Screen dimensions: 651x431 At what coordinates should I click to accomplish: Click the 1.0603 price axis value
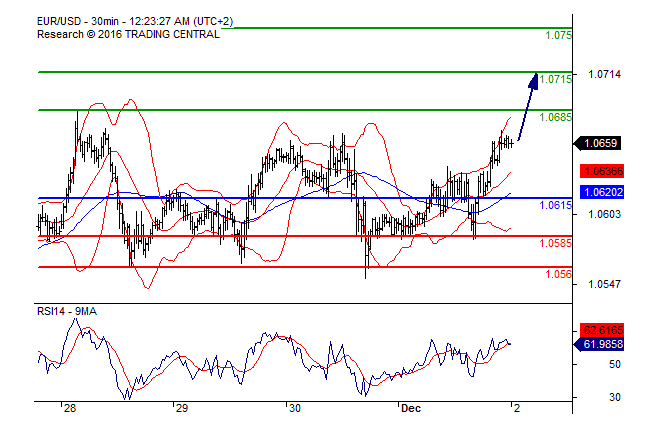pos(604,214)
